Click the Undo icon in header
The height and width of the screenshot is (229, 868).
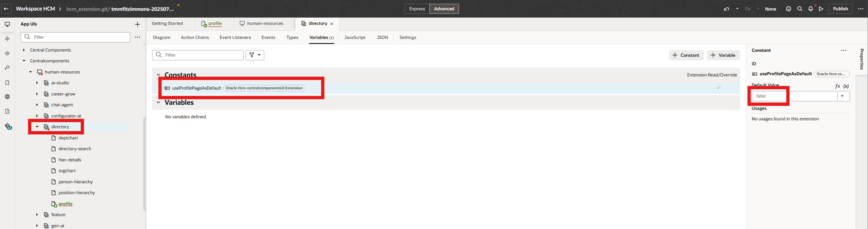coord(726,9)
